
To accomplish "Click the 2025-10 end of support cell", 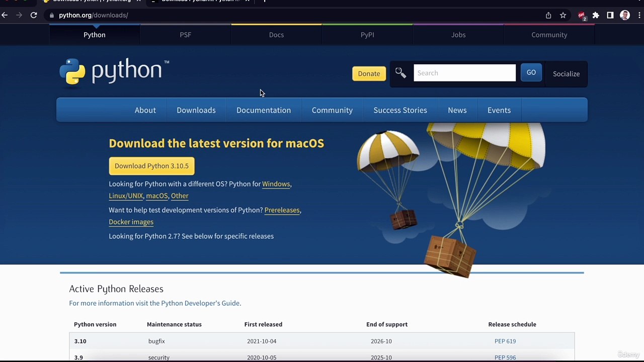I will 381,357.
